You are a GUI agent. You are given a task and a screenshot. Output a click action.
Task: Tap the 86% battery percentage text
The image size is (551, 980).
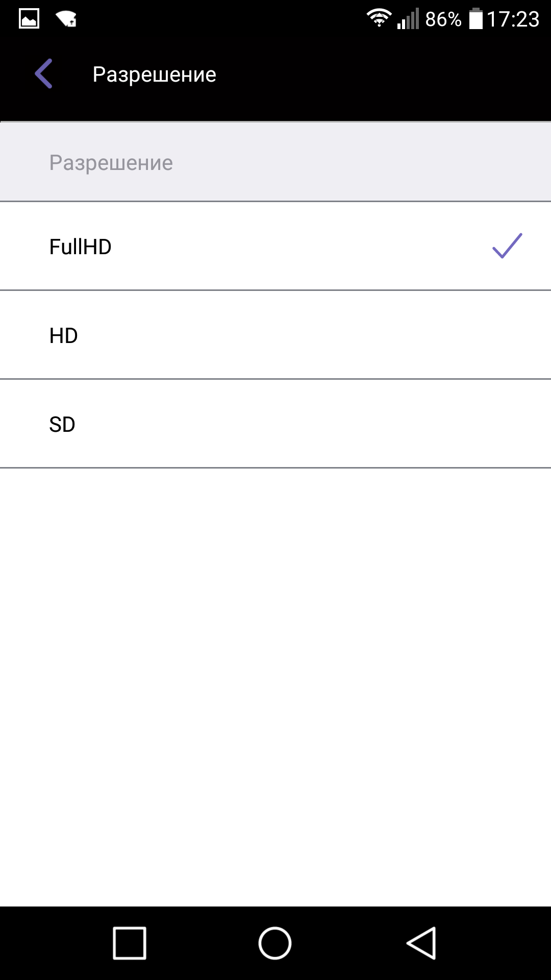[x=443, y=19]
